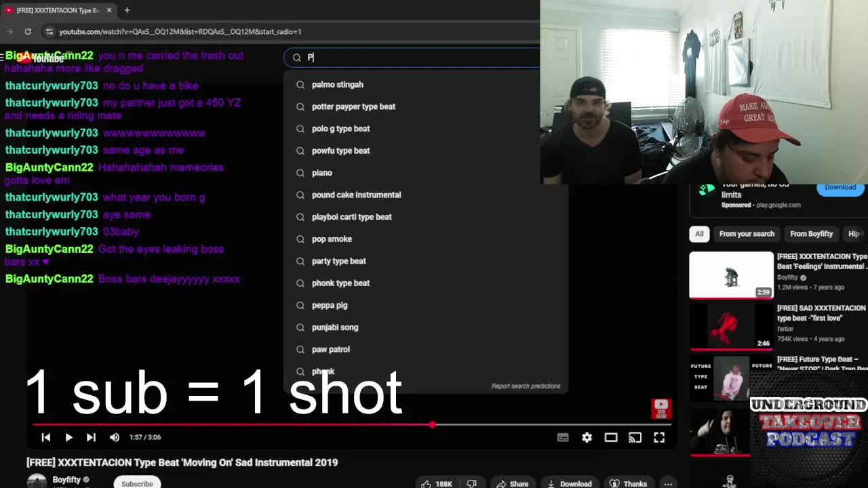Switch to theater mode

[x=611, y=437]
